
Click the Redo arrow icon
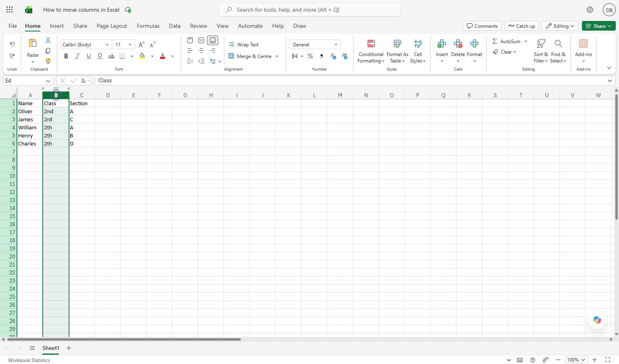coord(12,56)
